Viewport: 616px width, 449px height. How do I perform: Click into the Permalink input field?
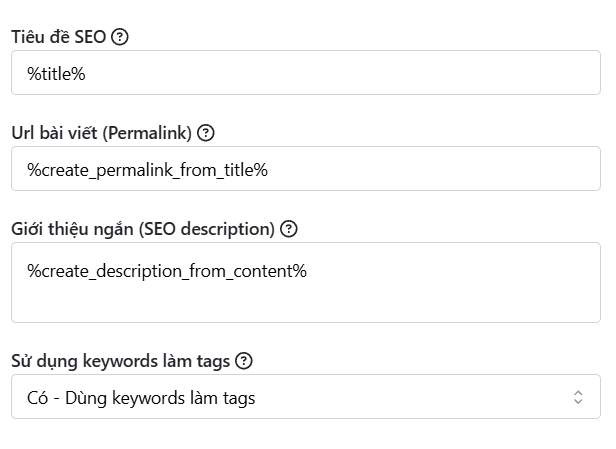[x=305, y=169]
